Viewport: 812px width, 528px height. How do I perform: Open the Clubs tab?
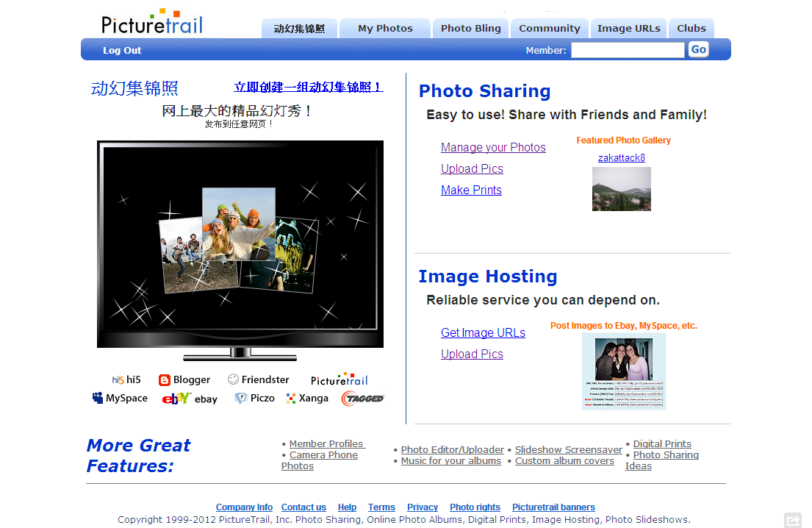pyautogui.click(x=691, y=29)
